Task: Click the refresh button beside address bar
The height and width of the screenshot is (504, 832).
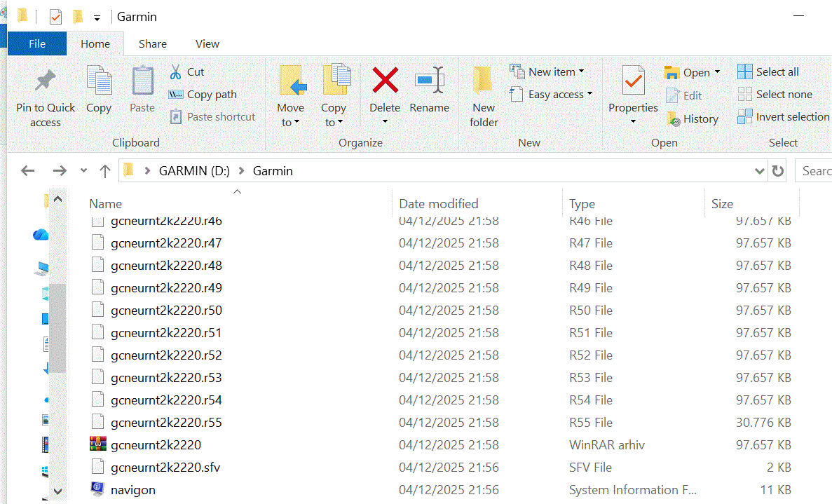Action: coord(777,171)
